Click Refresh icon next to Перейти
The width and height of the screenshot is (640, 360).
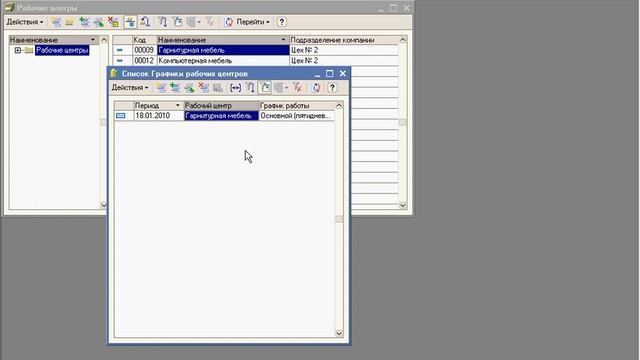tap(229, 22)
